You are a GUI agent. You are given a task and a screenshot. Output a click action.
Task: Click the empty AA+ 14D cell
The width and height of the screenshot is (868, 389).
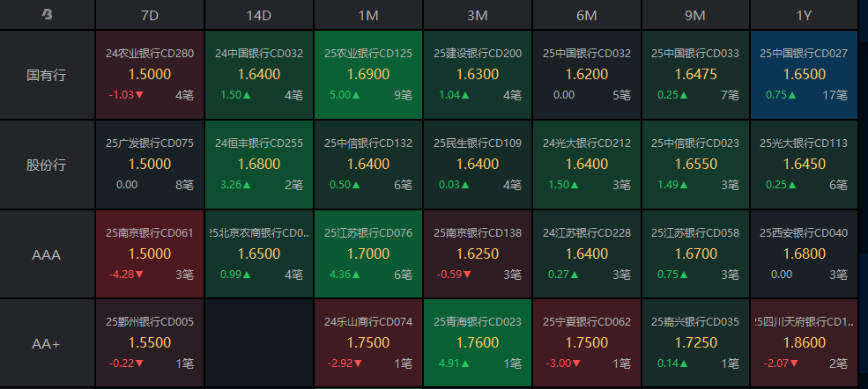click(258, 344)
